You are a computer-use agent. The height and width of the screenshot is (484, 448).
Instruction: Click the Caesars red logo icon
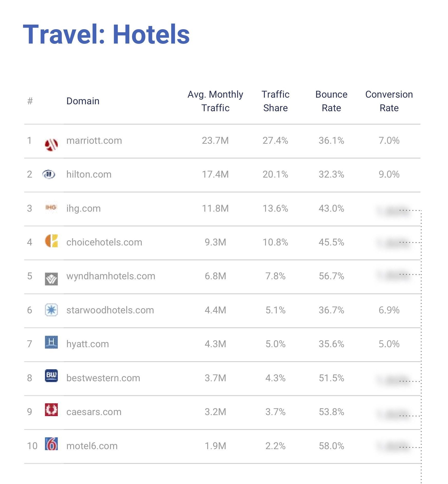pyautogui.click(x=51, y=409)
